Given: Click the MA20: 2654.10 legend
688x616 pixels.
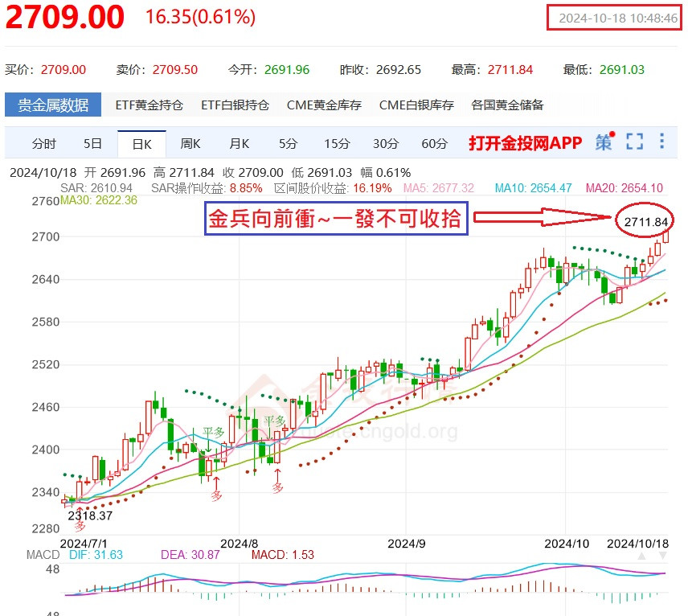Looking at the screenshot, I should point(625,188).
